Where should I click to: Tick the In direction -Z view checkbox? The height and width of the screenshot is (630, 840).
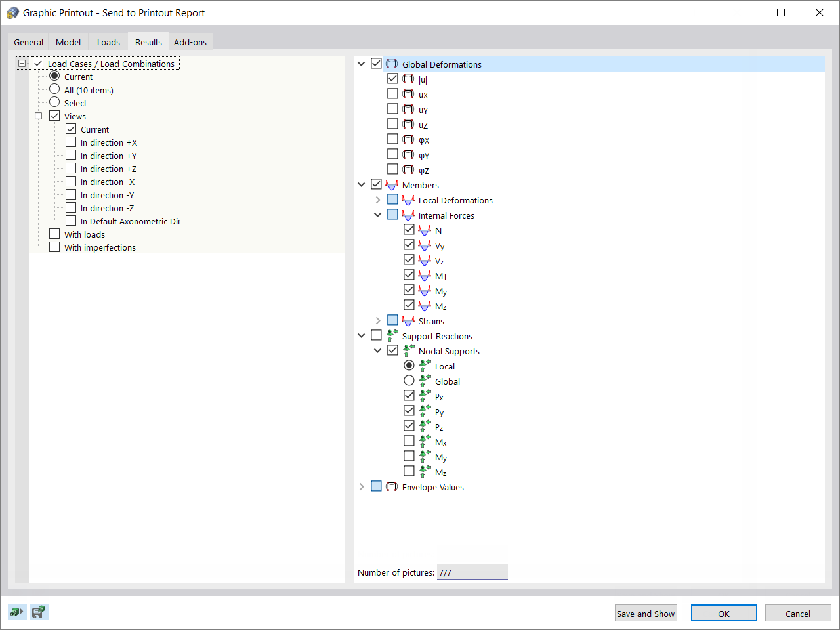coord(71,207)
